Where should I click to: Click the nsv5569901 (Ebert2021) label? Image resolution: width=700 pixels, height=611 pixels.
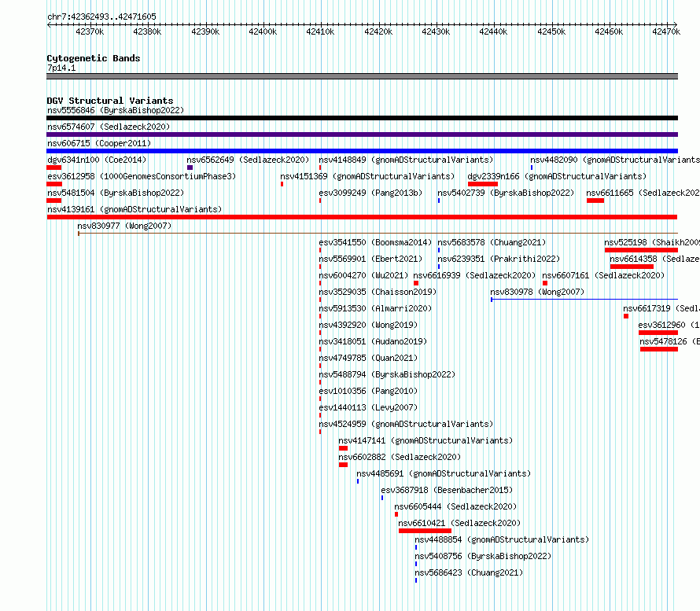[370, 259]
